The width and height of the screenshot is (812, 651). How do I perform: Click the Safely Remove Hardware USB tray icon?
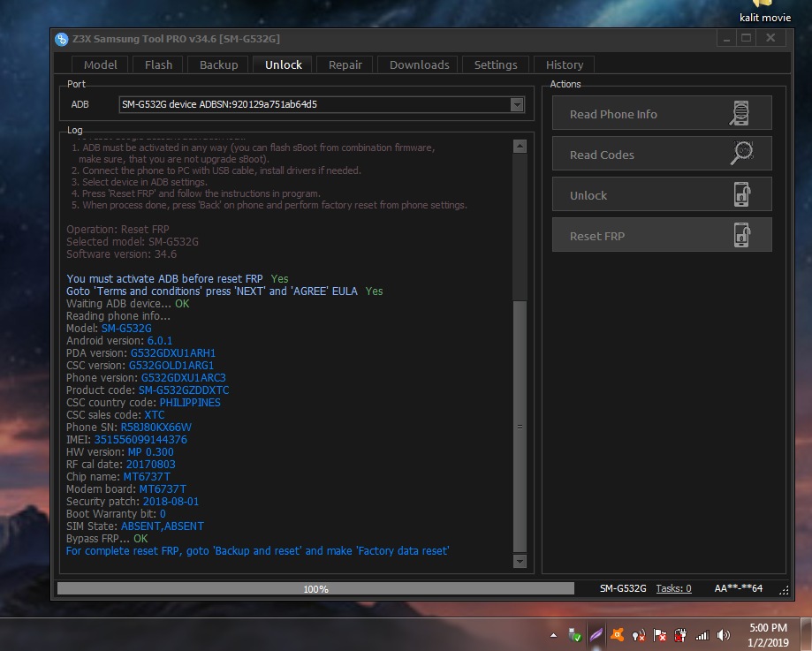574,635
